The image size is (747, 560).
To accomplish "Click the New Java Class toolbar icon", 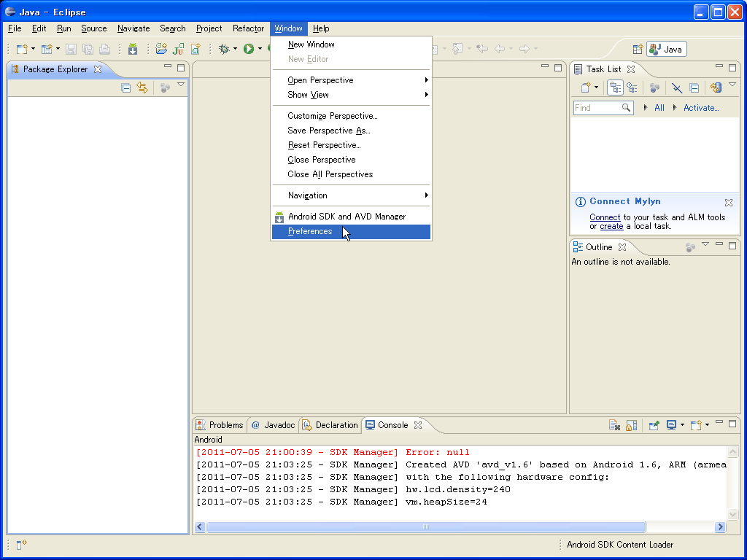I will click(196, 49).
